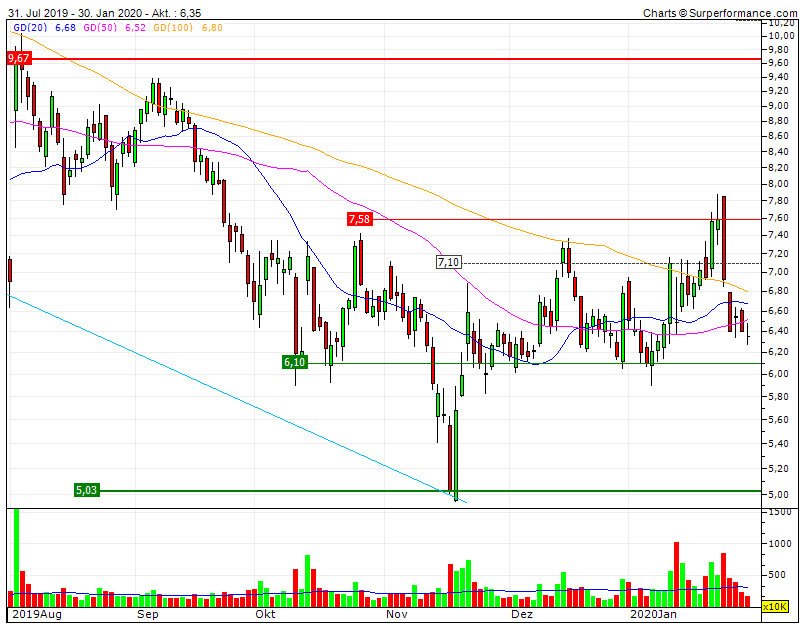Click the x10K volume scale label

(x=776, y=604)
